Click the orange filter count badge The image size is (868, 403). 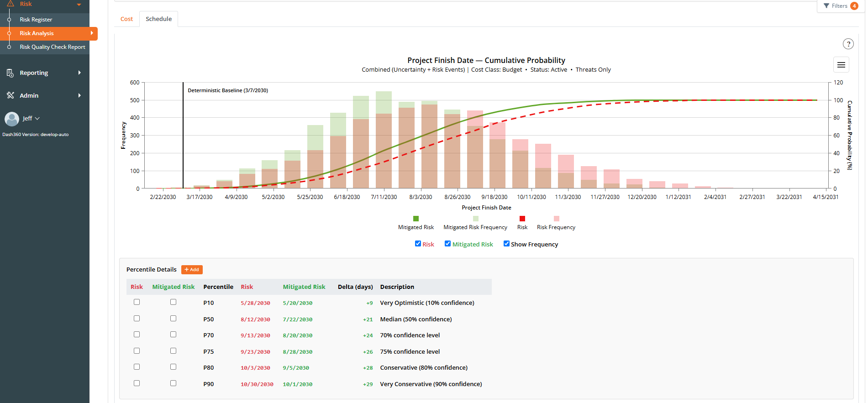(854, 6)
